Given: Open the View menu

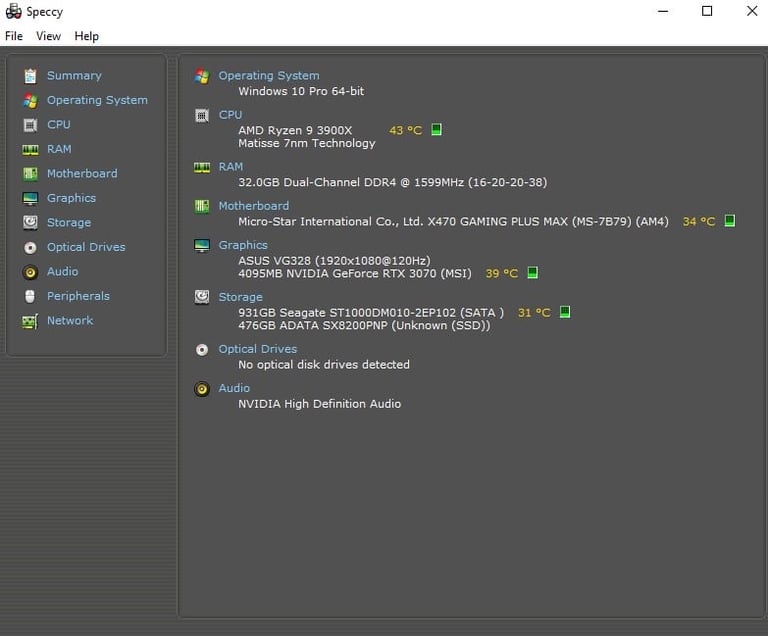Looking at the screenshot, I should 48,36.
